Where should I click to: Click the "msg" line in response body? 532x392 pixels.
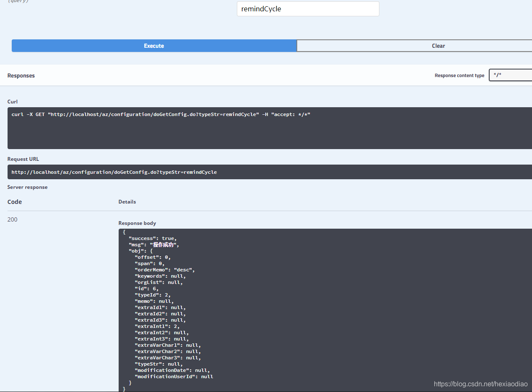coord(154,245)
